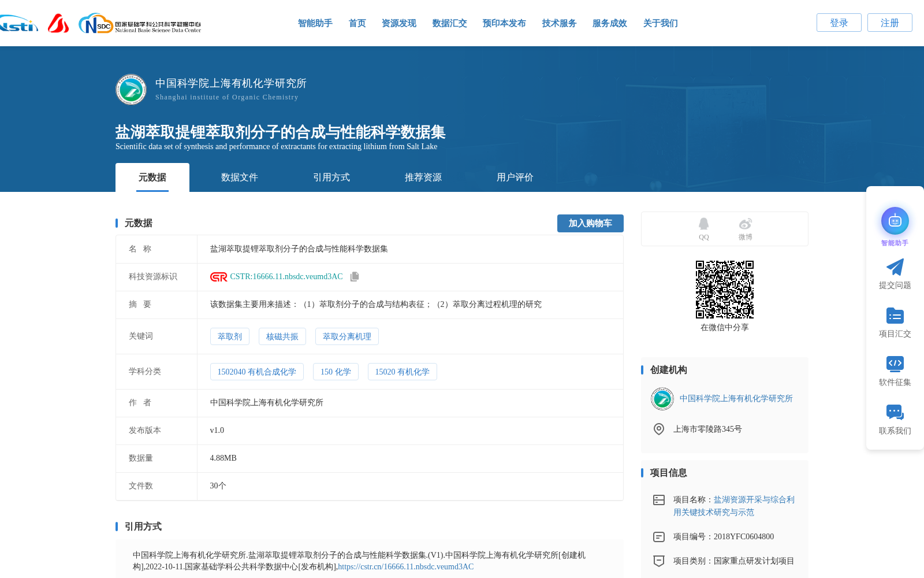The height and width of the screenshot is (578, 924).
Task: Click the 登录 login button
Action: (x=839, y=23)
